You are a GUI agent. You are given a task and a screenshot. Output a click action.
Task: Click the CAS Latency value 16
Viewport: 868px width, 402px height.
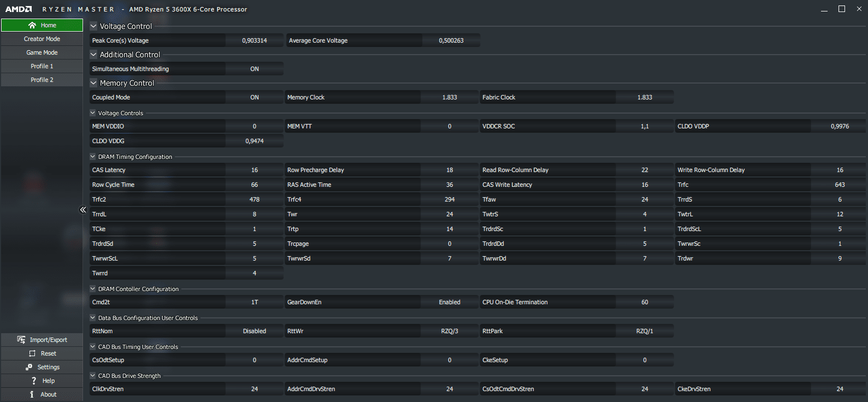(x=255, y=170)
